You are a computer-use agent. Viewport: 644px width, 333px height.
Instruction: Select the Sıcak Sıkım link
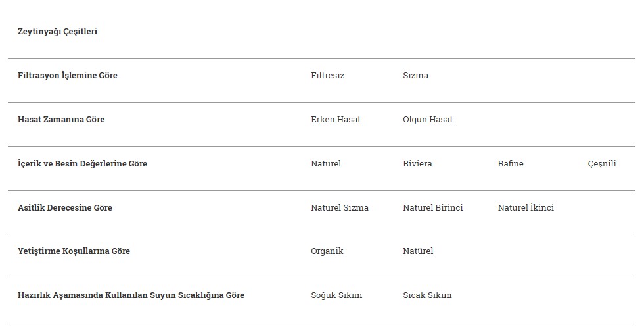tap(427, 295)
